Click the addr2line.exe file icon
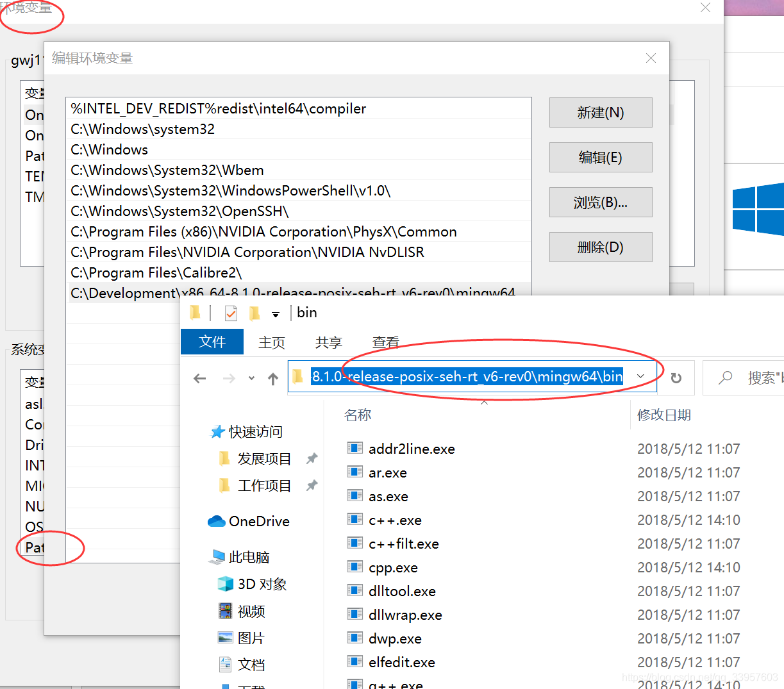 [354, 448]
